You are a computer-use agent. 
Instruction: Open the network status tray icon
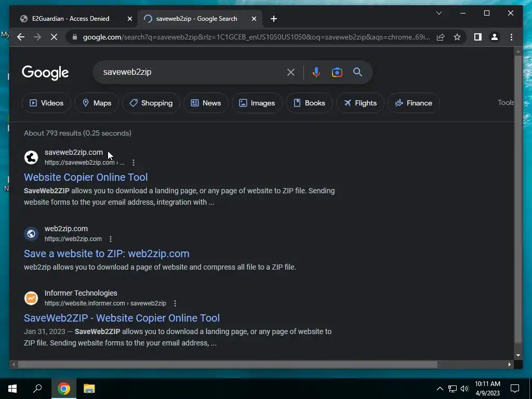click(x=453, y=389)
